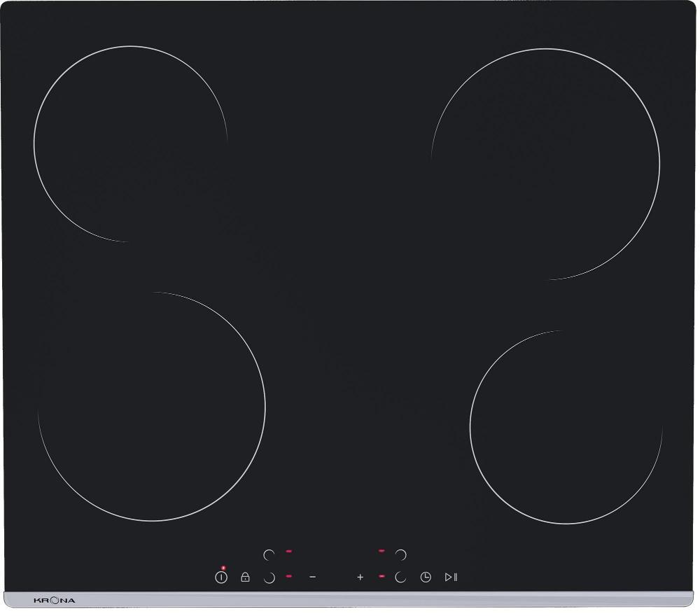Screen dimensions: 700x616
Task: Select the front-left burner zone icon
Action: pos(269,577)
